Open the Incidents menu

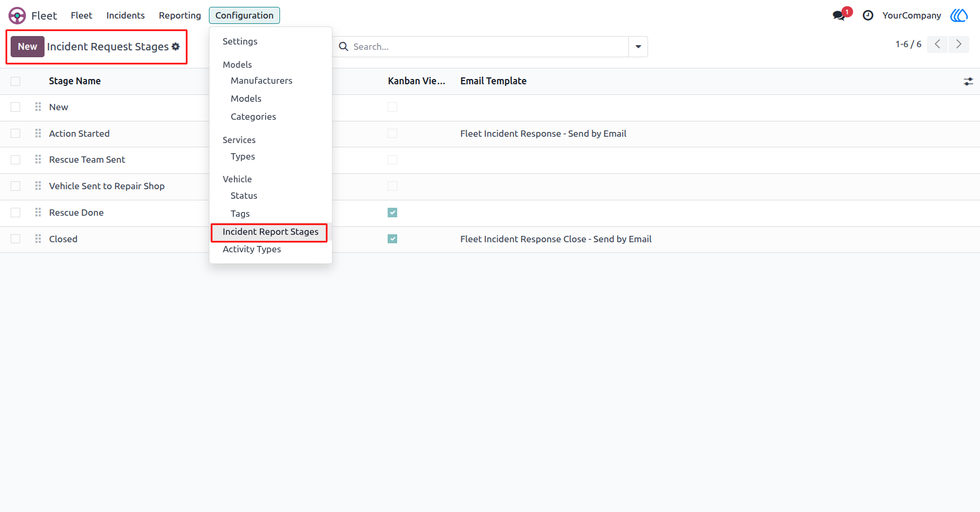pyautogui.click(x=126, y=15)
